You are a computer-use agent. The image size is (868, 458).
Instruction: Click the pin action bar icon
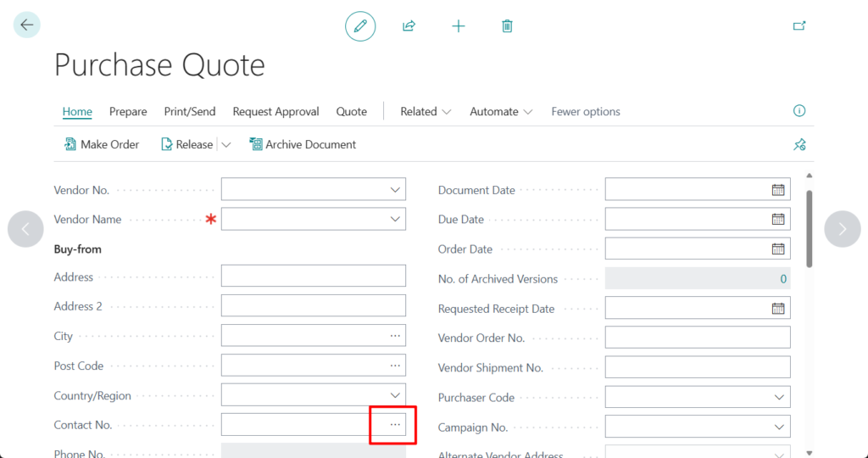(798, 145)
